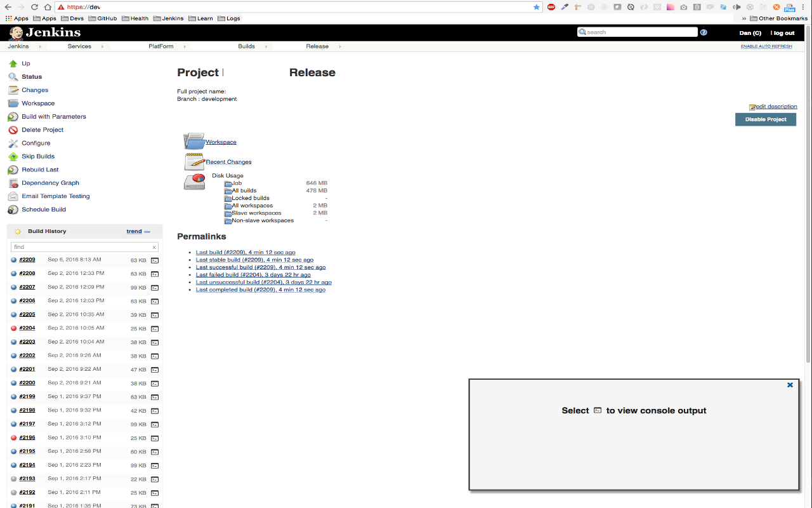The width and height of the screenshot is (812, 508).
Task: Click Build History weather sun icon
Action: (x=18, y=232)
